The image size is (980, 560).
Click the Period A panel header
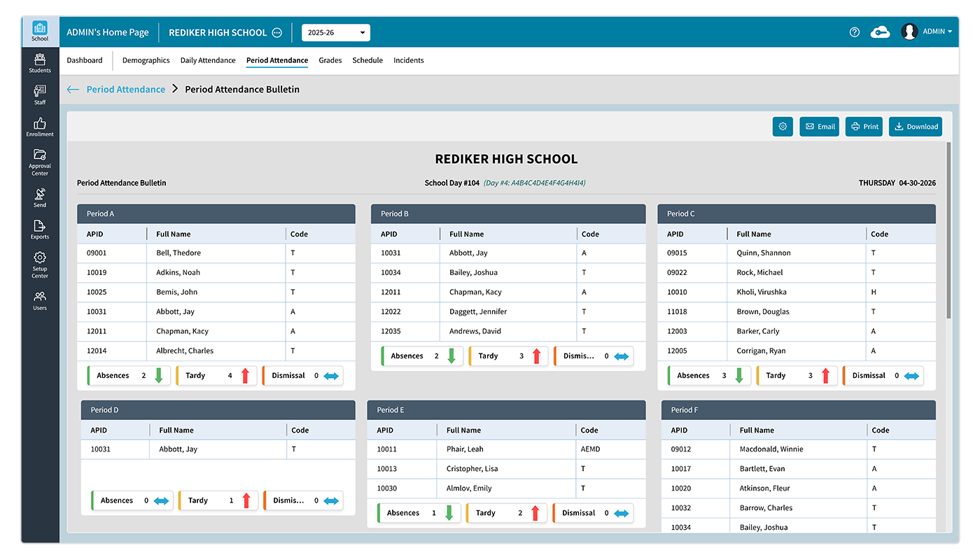216,214
